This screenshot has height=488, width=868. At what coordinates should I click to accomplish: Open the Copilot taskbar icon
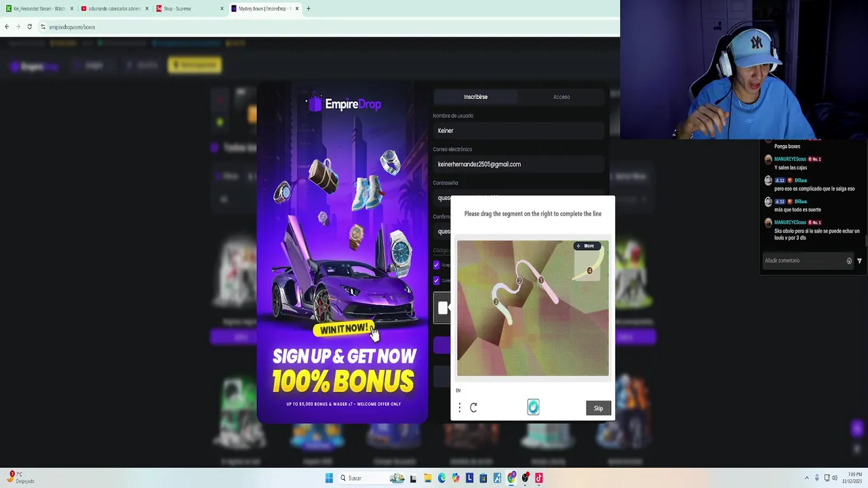(x=456, y=478)
